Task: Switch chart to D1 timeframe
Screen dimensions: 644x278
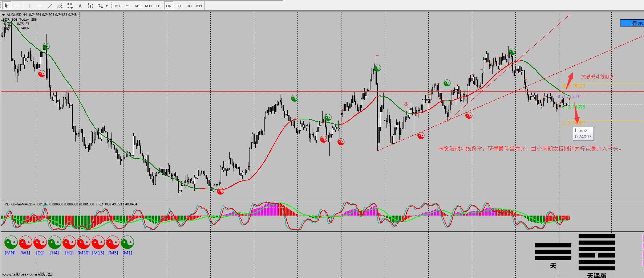Action: click(179, 6)
